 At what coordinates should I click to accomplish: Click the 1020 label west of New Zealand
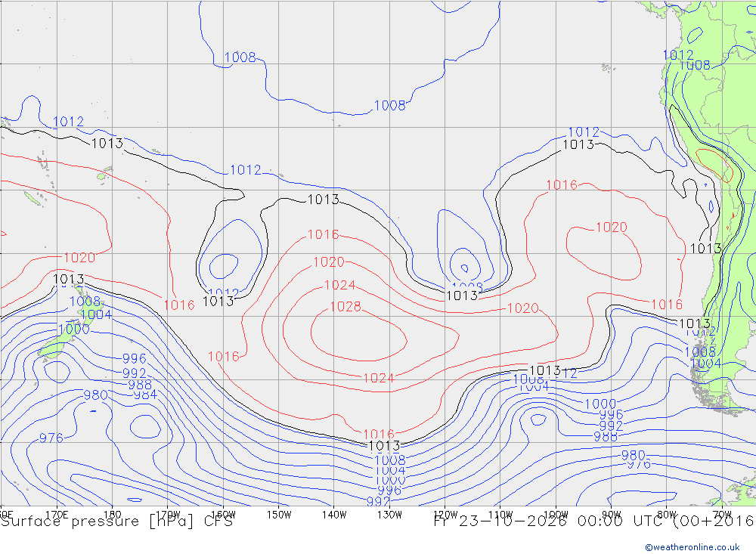(79, 258)
